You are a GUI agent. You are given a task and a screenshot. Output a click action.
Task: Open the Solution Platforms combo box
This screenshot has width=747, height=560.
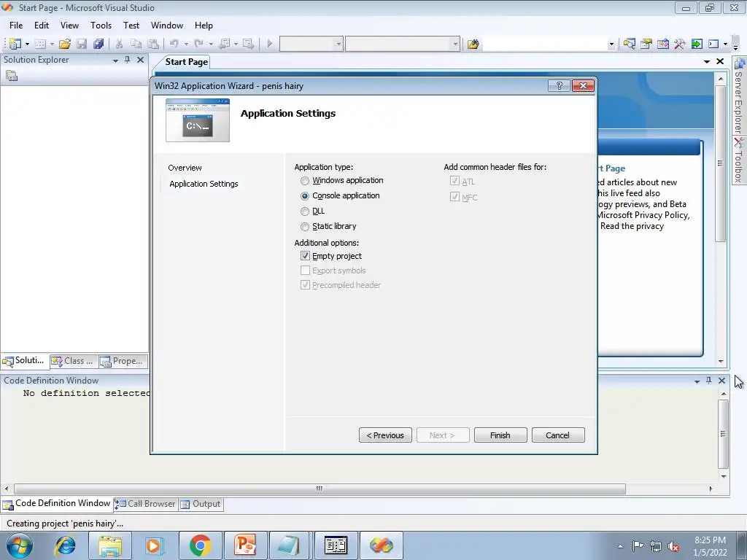(x=403, y=44)
